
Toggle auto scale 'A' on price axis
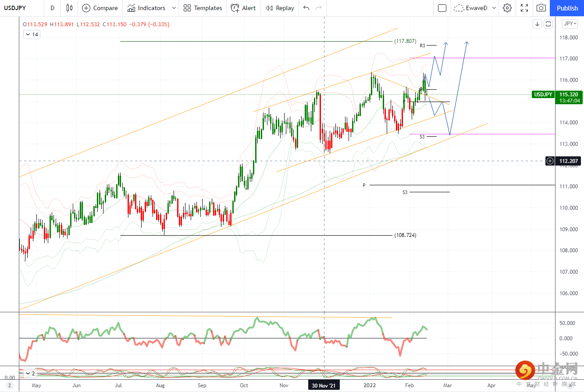point(570,386)
